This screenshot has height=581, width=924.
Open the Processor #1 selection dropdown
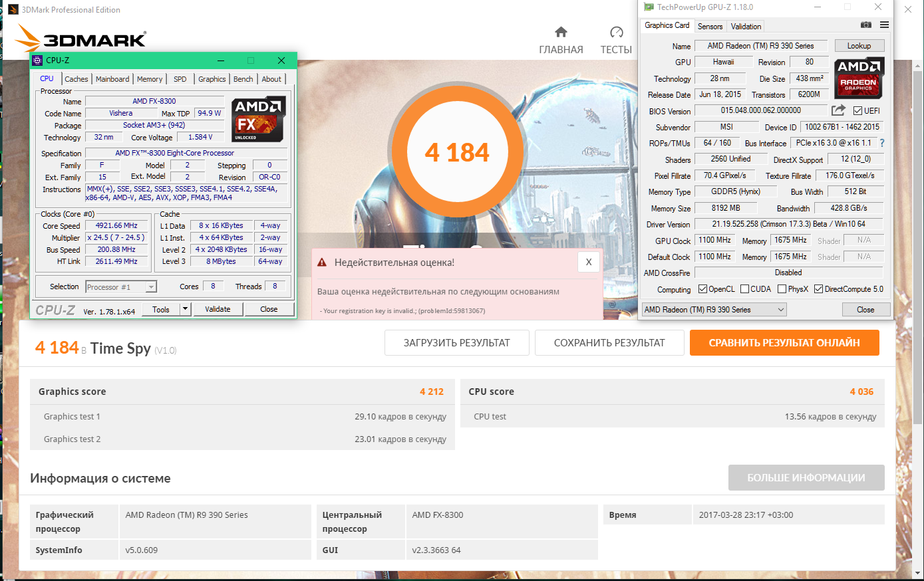(121, 287)
